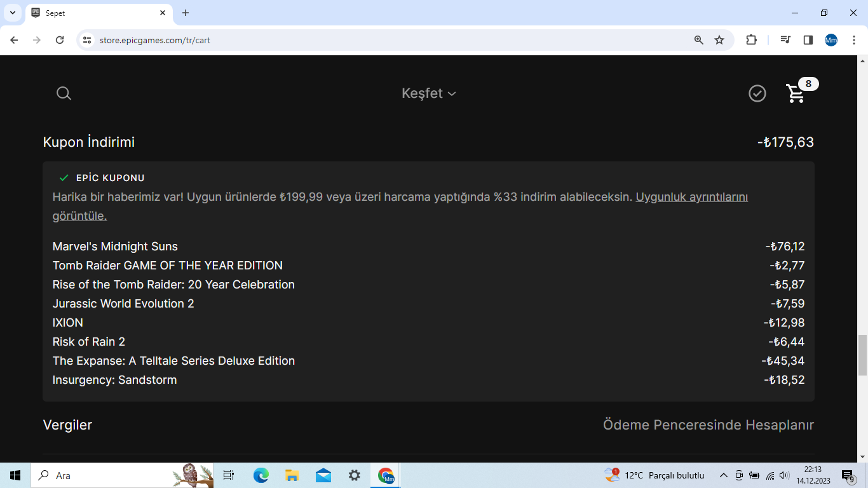Image resolution: width=868 pixels, height=488 pixels.
Task: Launch Microsoft Edge from the taskbar
Action: tap(261, 475)
